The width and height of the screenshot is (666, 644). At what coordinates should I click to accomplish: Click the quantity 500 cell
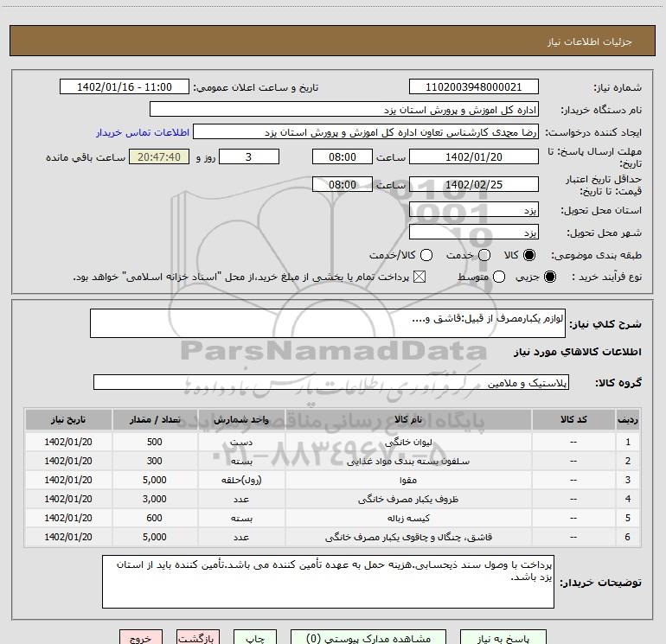[x=155, y=442]
